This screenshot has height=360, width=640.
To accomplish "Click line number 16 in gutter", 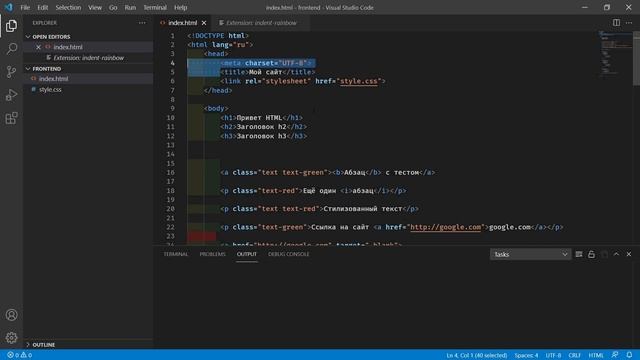I will [171, 172].
